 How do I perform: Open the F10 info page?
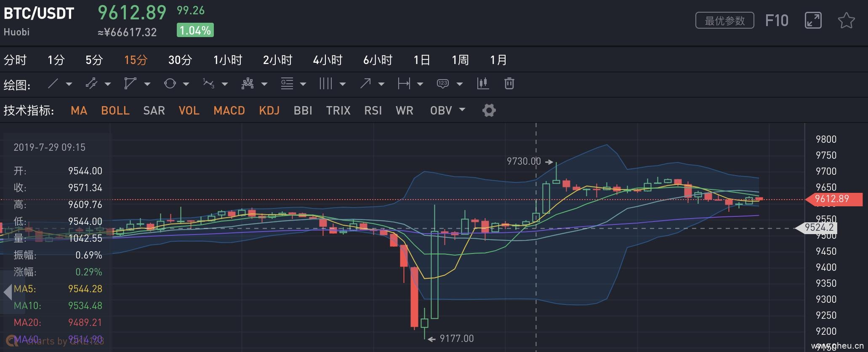click(x=777, y=20)
